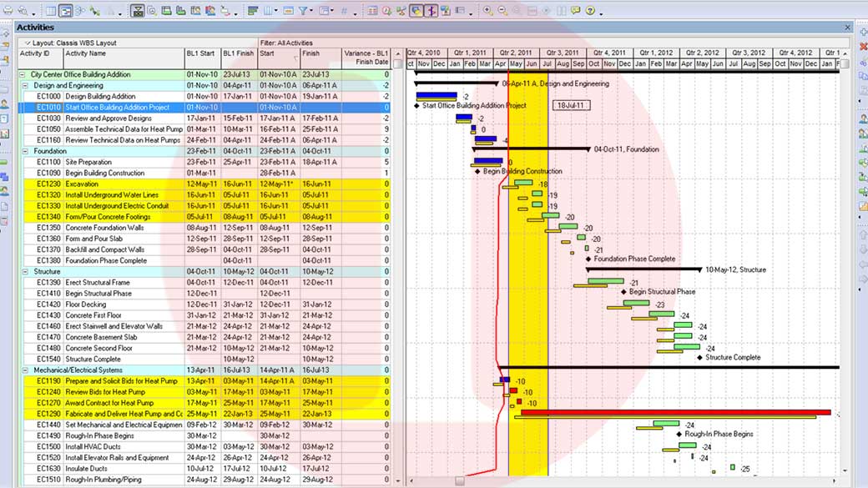Open the dropdown arrow beside the Columns icon

[275, 11]
